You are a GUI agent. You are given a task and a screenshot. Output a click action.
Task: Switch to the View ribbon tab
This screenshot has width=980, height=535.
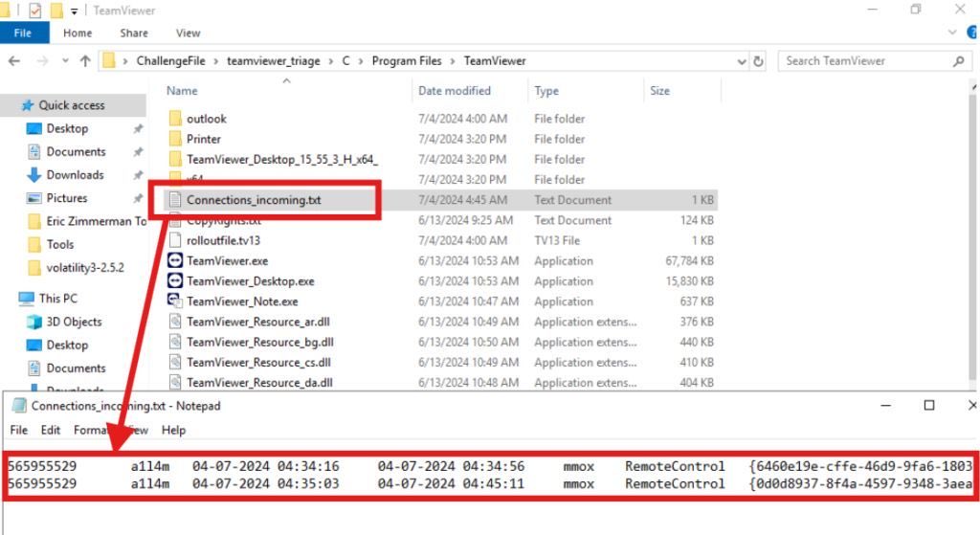(188, 33)
